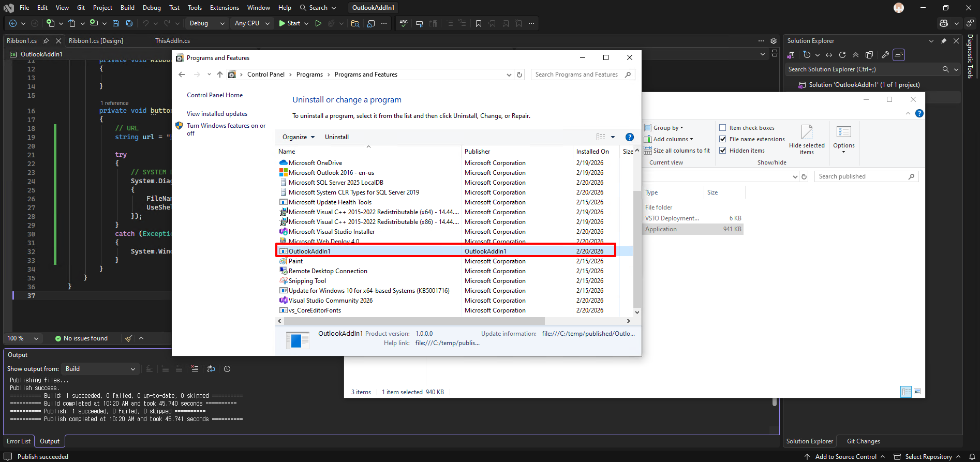This screenshot has width=980, height=462.
Task: Toggle auto-hide pin on Solution Explorer
Action: click(x=944, y=41)
